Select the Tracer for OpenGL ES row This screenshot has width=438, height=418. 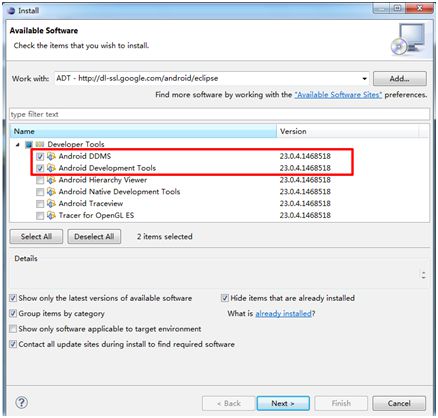point(96,215)
